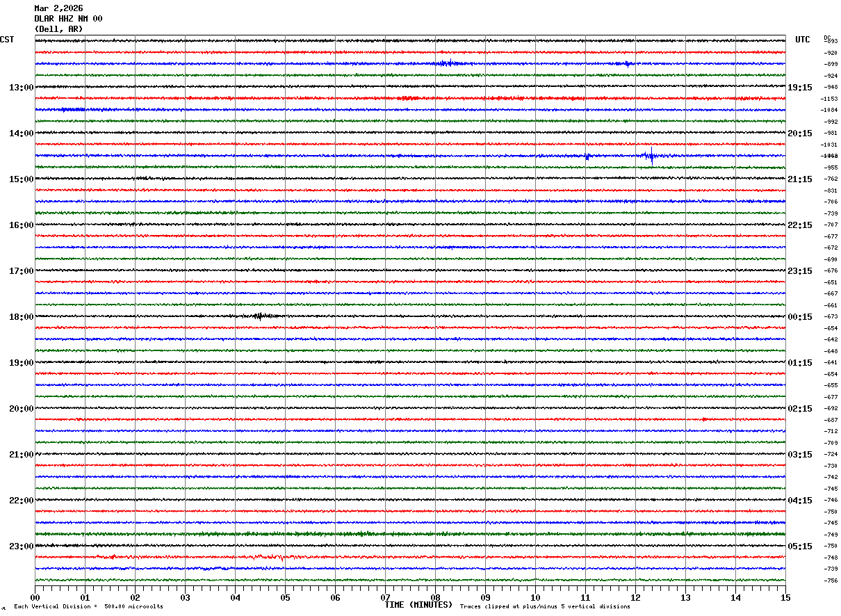Click the '23:15' UTC time label
This screenshot has width=841, height=616.
pos(800,271)
